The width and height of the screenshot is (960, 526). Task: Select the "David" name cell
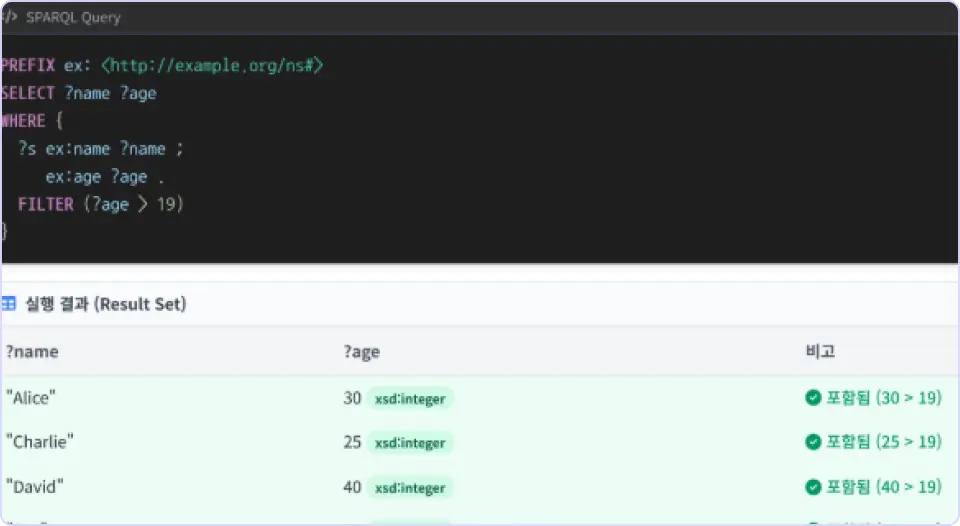[35, 487]
